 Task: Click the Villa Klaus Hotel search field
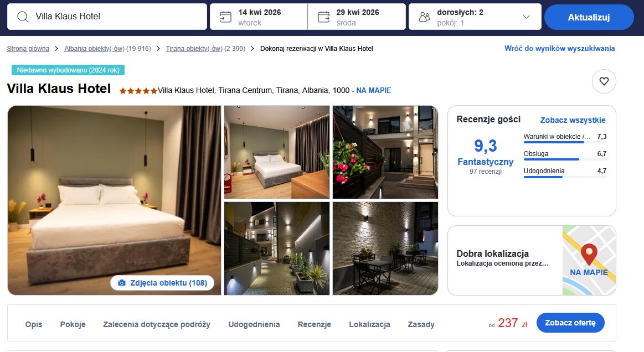[107, 17]
